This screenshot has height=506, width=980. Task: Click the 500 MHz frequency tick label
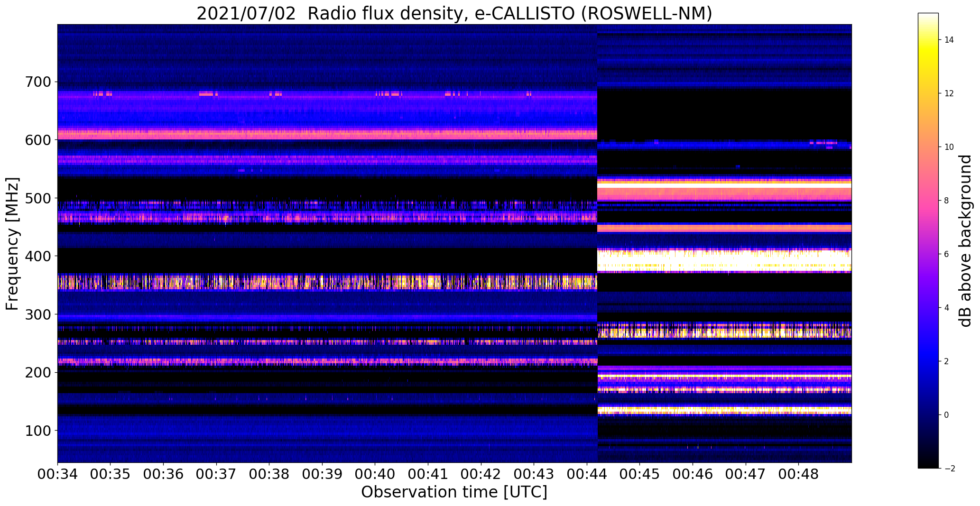pos(37,198)
